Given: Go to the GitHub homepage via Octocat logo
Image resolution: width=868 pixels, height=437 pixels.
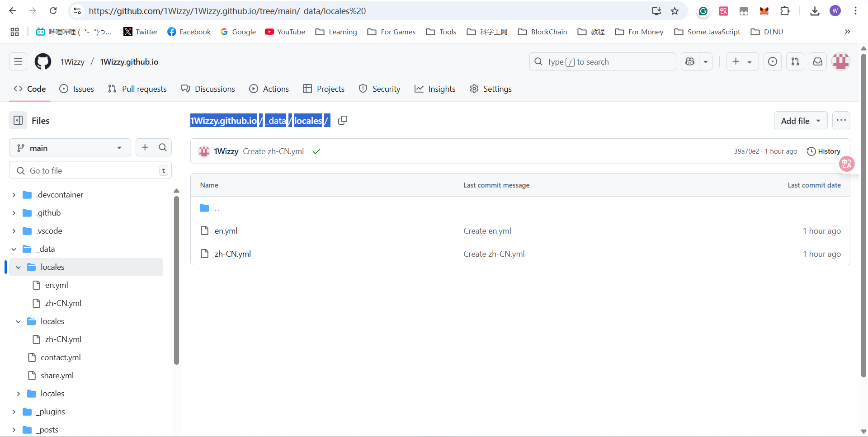Looking at the screenshot, I should 43,61.
